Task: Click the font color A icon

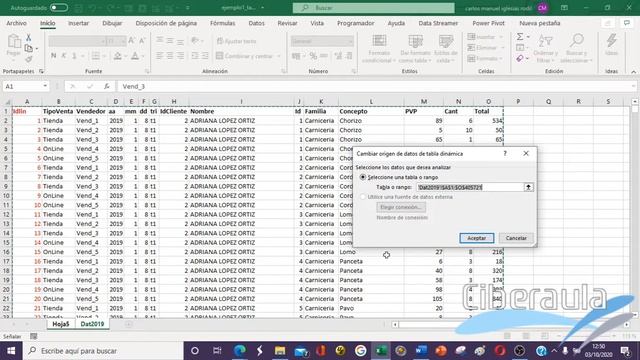Action: point(135,56)
